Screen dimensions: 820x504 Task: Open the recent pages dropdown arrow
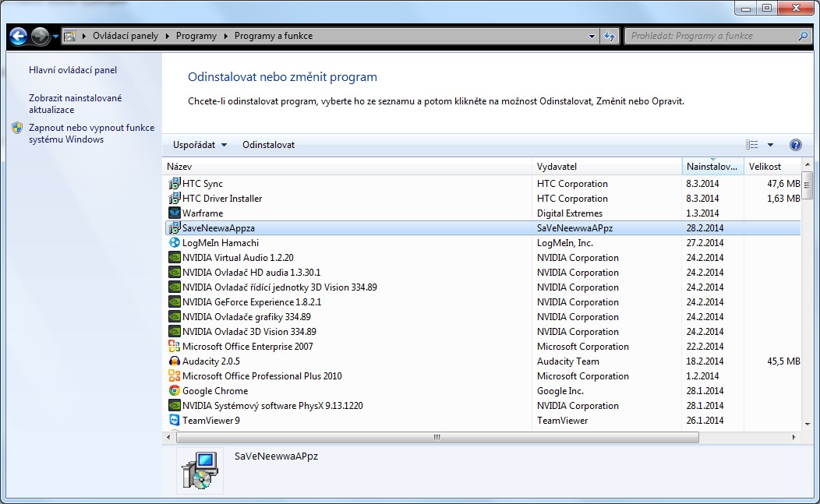pyautogui.click(x=55, y=37)
